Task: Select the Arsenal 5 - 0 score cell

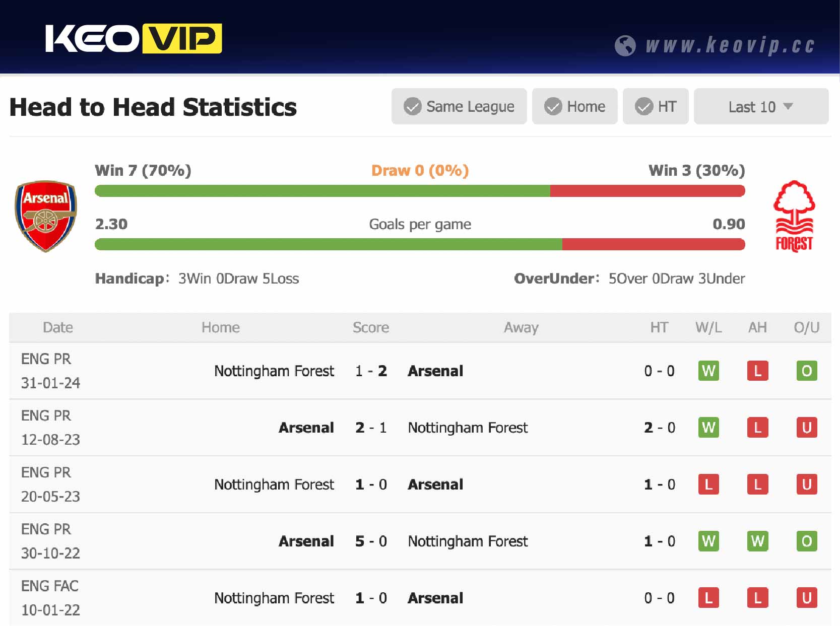Action: click(371, 541)
